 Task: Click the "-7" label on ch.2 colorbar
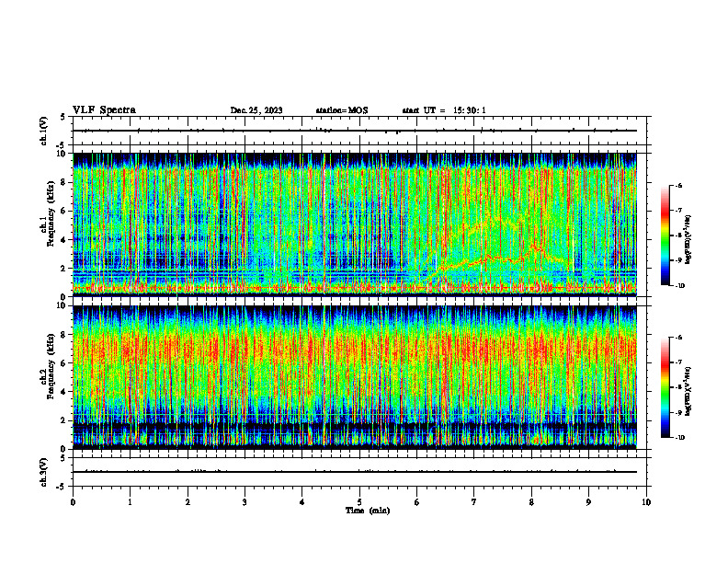(x=677, y=362)
